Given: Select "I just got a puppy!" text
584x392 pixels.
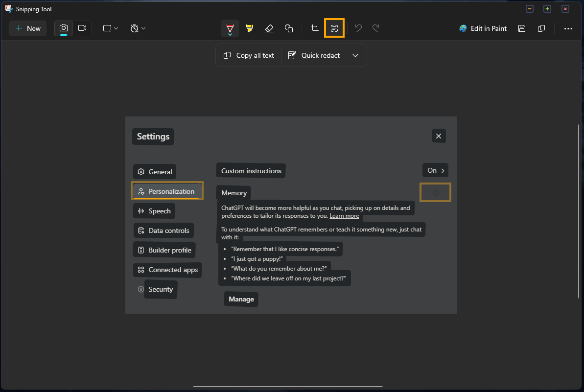Looking at the screenshot, I should click(x=257, y=259).
